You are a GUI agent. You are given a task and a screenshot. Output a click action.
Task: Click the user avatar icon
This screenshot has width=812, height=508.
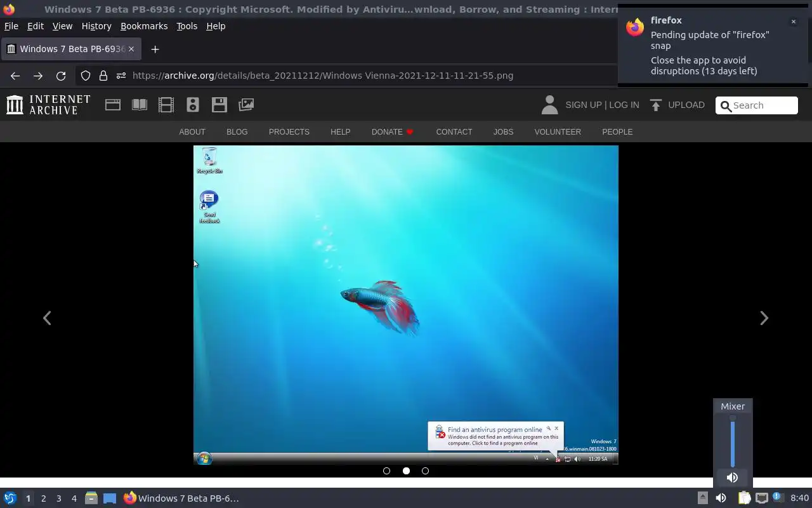coord(549,105)
